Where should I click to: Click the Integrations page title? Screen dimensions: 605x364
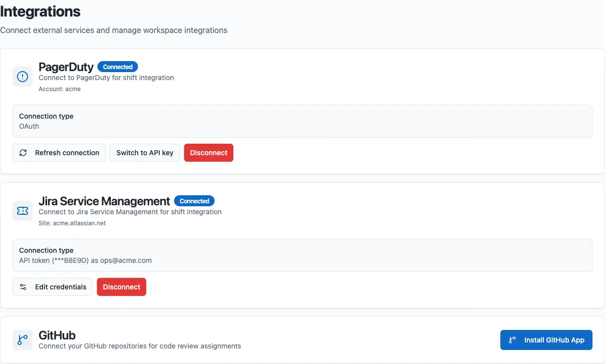click(x=40, y=11)
